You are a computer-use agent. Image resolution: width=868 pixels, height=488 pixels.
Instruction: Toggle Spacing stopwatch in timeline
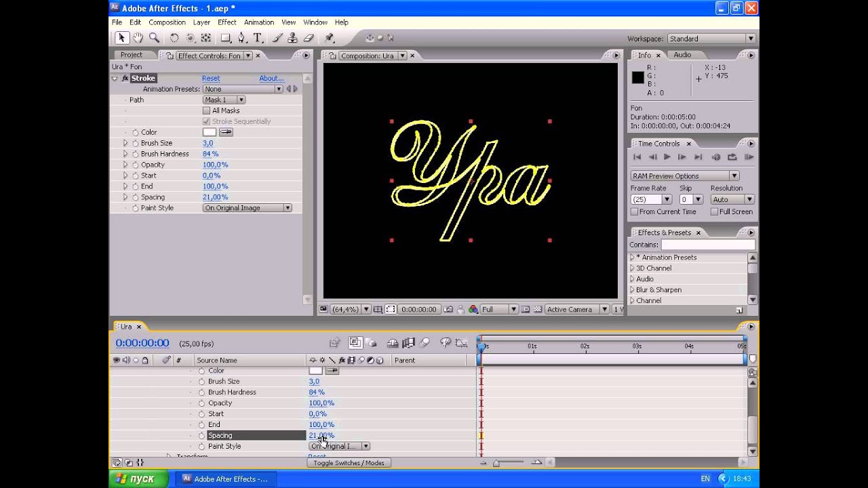click(201, 436)
